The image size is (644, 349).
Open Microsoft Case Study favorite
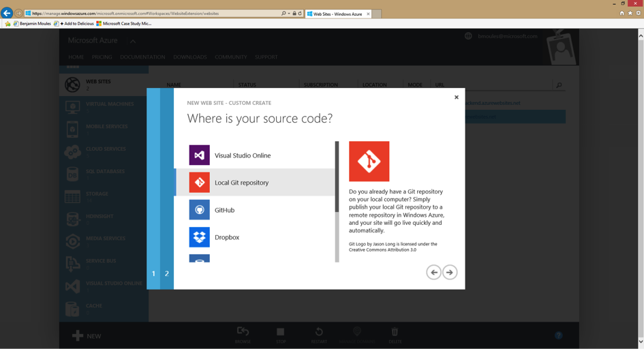tap(123, 23)
